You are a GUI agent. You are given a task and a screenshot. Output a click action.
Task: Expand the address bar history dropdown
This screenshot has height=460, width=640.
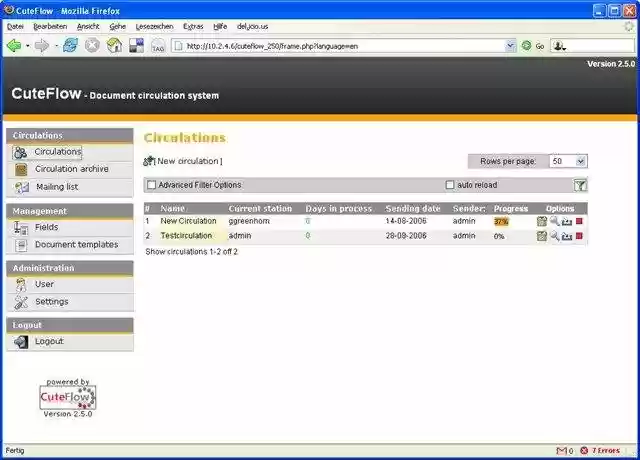tap(511, 46)
